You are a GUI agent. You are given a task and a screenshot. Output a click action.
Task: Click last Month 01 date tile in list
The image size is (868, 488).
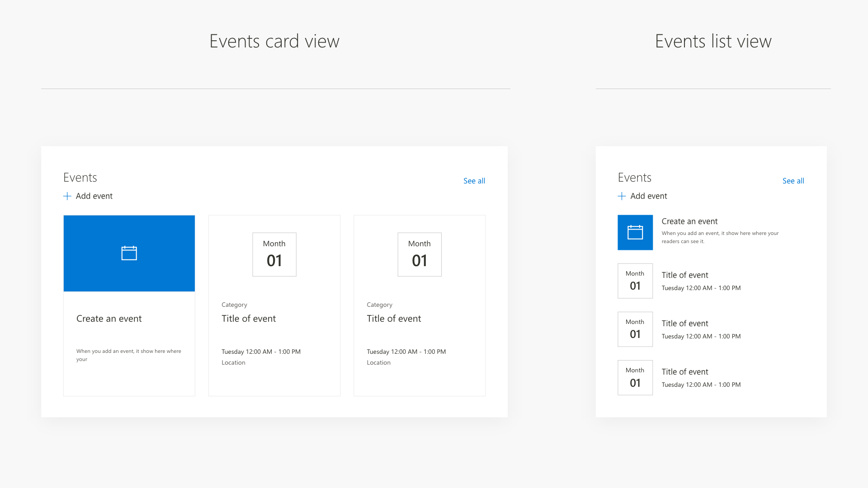(635, 377)
